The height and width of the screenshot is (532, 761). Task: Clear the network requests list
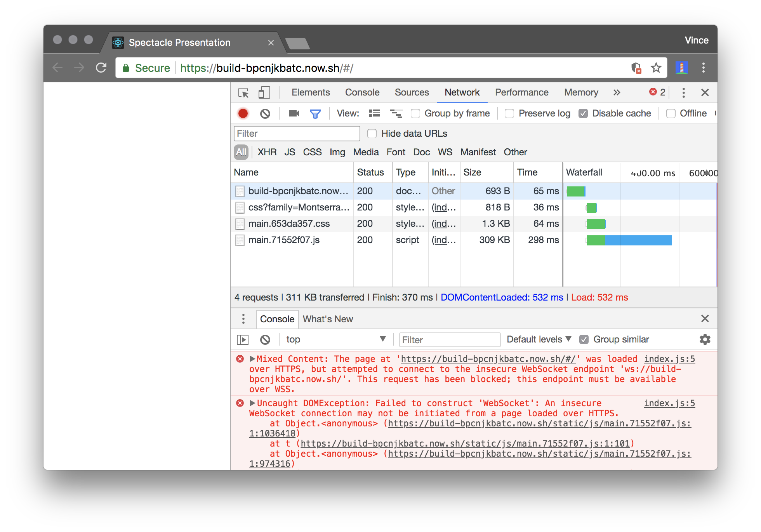(x=265, y=113)
